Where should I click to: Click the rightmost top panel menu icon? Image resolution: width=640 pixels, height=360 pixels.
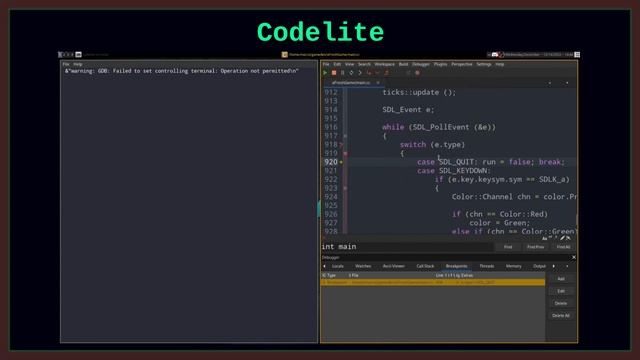(x=577, y=55)
